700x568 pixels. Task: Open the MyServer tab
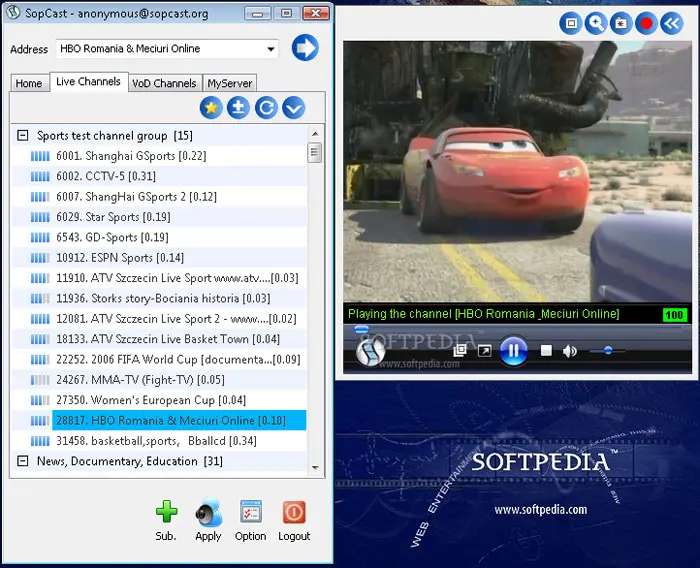230,83
